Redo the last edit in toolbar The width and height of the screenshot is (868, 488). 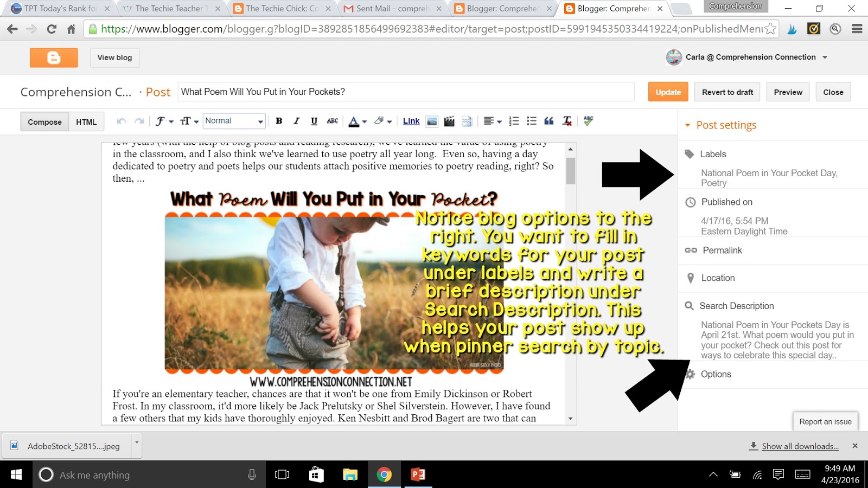pos(139,121)
